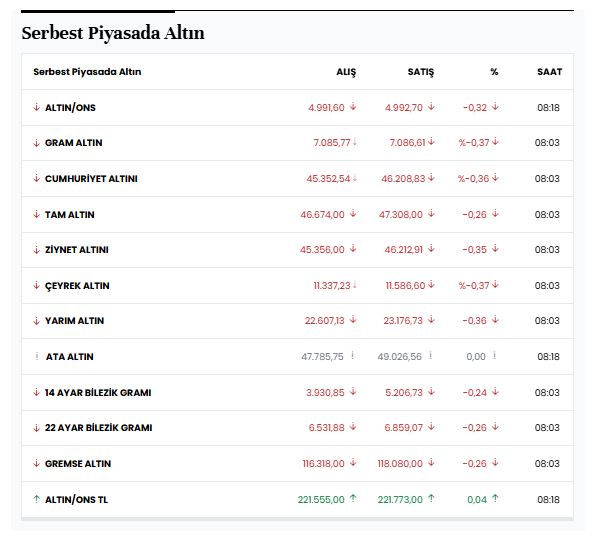The image size is (600, 536).
Task: Click the Serbest Piyasada Altın page heading
Action: (113, 33)
